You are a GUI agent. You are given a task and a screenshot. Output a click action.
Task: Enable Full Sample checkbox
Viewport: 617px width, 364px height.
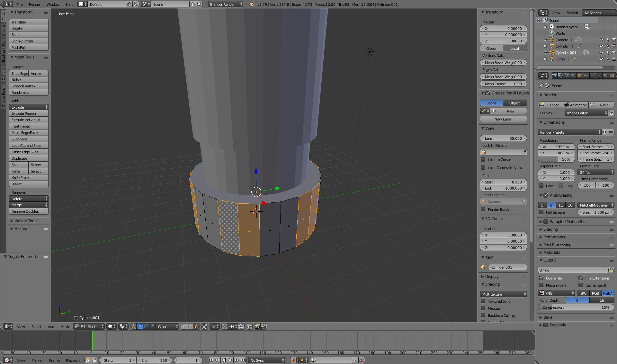pos(541,212)
